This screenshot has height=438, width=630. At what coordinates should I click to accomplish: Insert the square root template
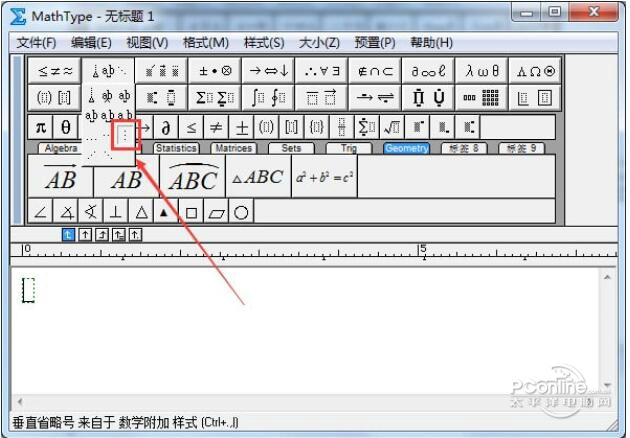[x=392, y=128]
